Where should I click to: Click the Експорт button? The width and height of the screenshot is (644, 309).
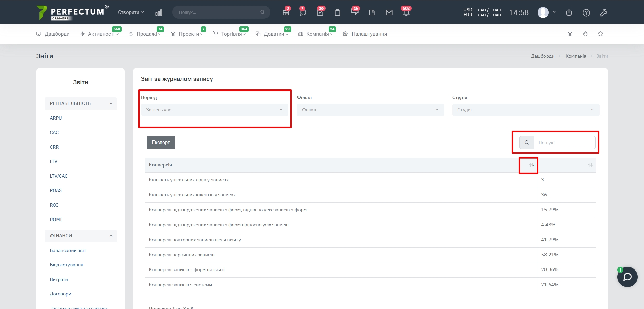pos(161,143)
